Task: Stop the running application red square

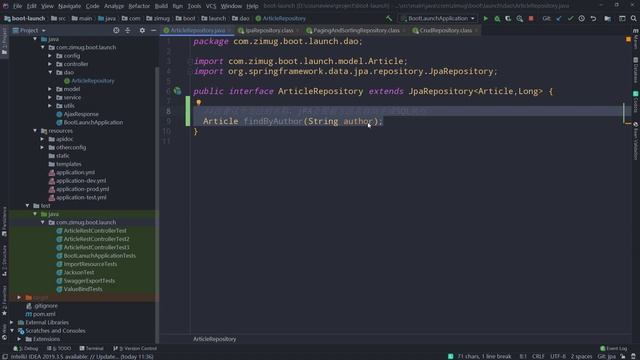Action: coord(531,18)
